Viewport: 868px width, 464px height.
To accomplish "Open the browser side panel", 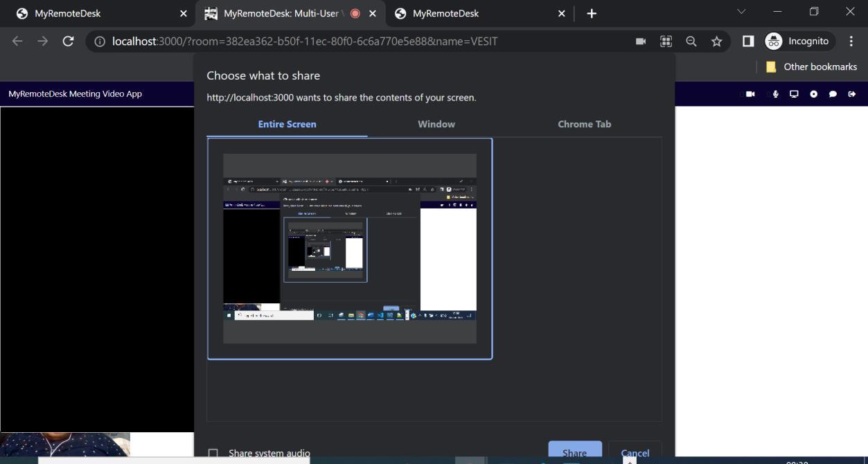I will click(748, 42).
